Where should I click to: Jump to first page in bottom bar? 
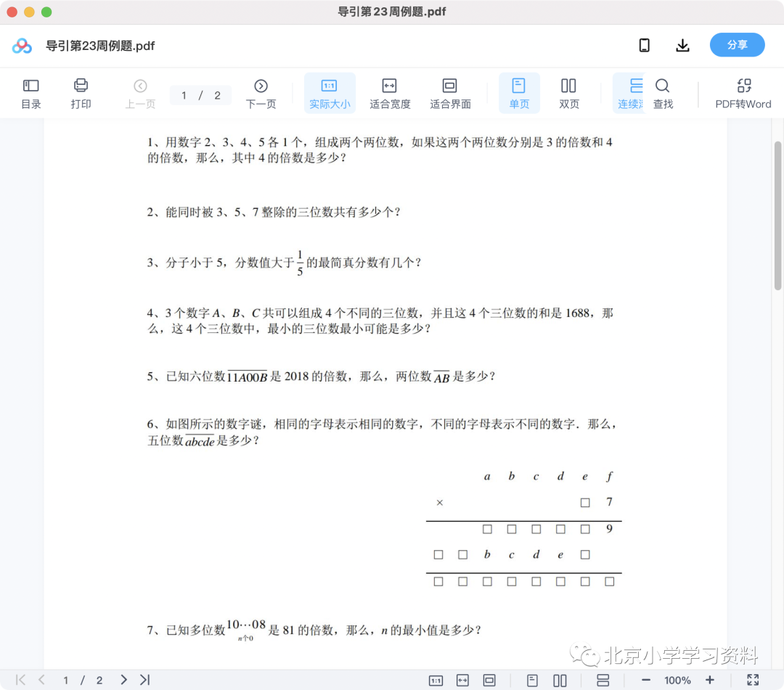tap(20, 680)
